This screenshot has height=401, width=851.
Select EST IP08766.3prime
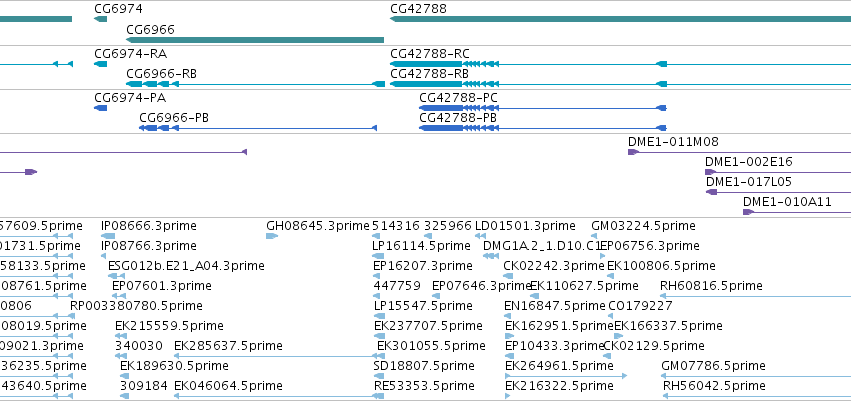(x=149, y=246)
